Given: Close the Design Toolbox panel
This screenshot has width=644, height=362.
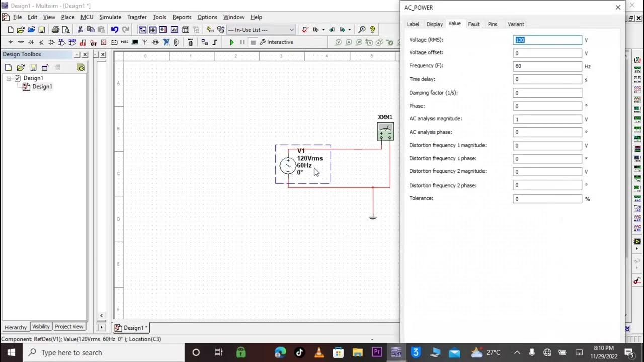Looking at the screenshot, I should pyautogui.click(x=85, y=54).
